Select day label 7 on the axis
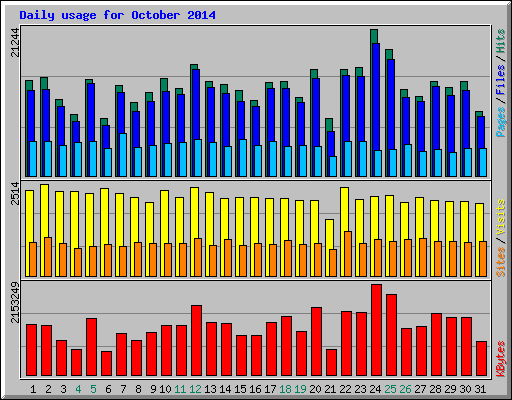The image size is (512, 400). click(x=123, y=389)
